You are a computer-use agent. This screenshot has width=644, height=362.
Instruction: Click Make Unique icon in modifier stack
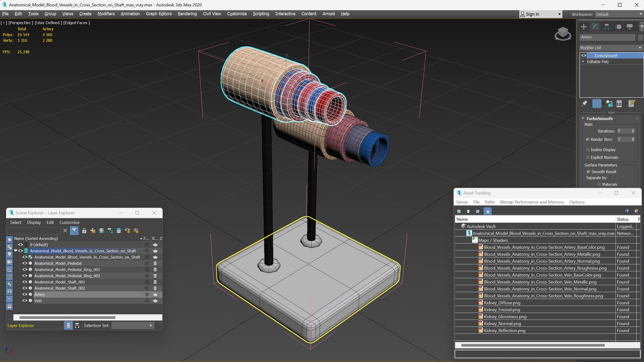[609, 104]
